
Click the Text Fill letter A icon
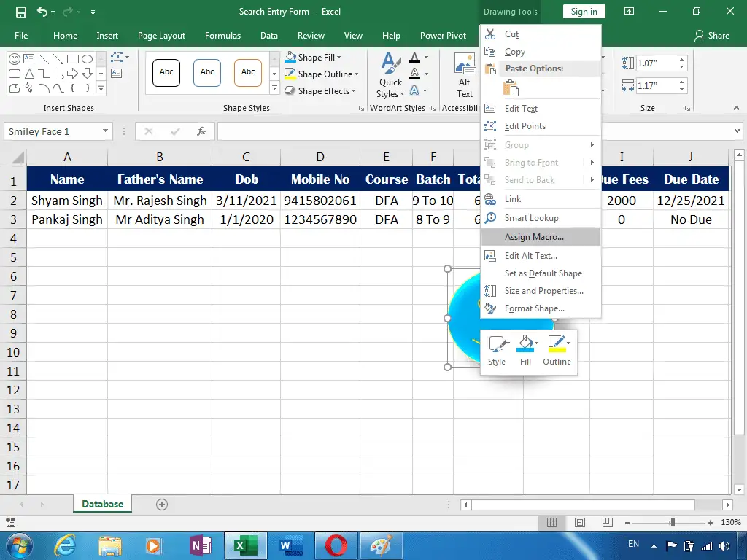(414, 58)
